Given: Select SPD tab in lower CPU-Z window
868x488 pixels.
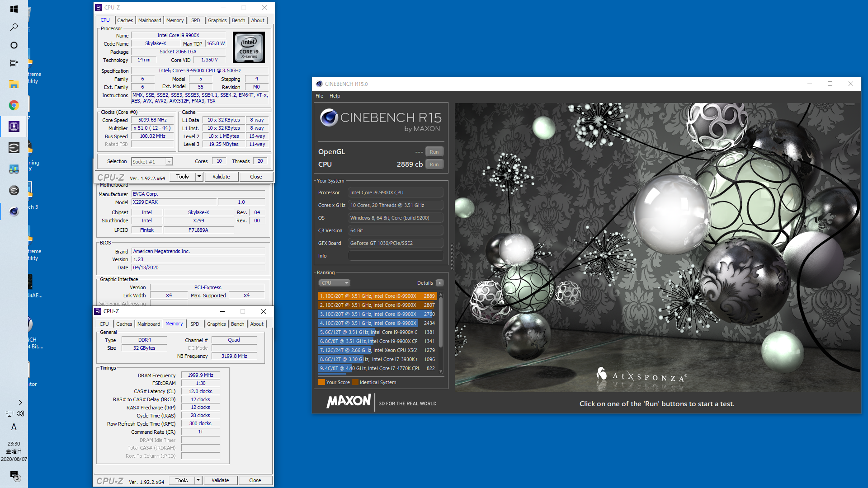Looking at the screenshot, I should [194, 324].
